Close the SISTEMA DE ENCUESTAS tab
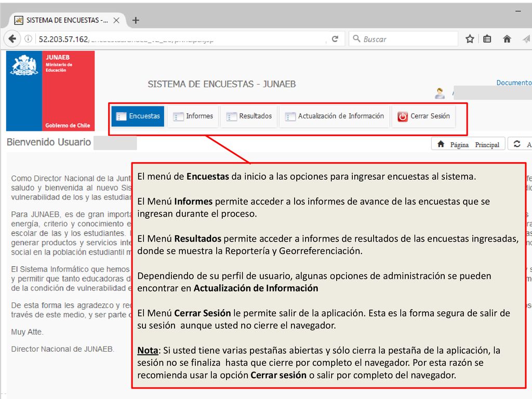 116,20
